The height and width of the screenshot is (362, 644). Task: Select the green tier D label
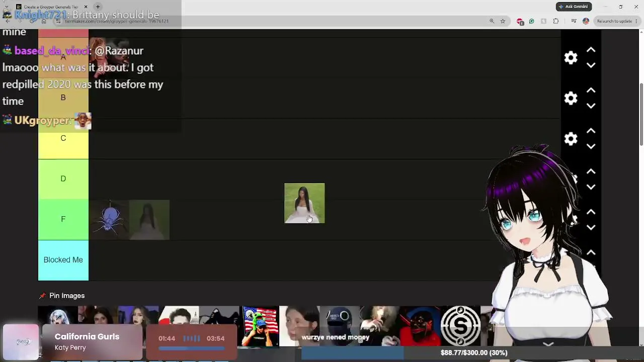point(63,179)
